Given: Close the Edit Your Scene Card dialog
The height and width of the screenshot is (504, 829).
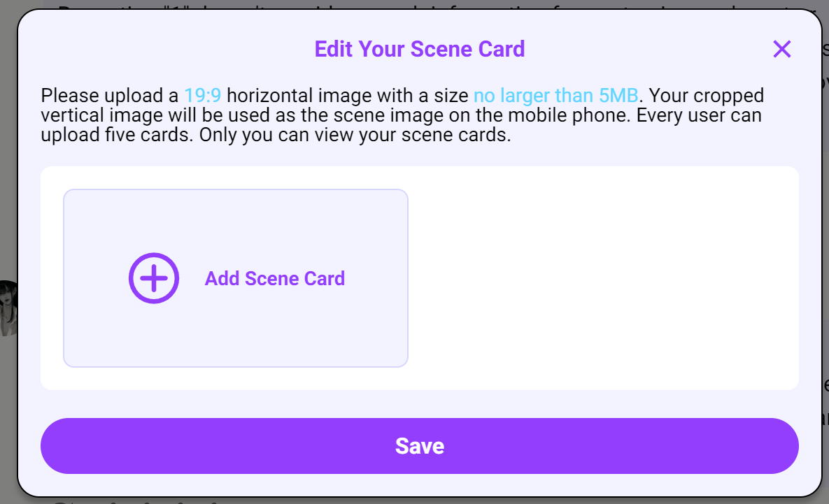Looking at the screenshot, I should pos(781,49).
